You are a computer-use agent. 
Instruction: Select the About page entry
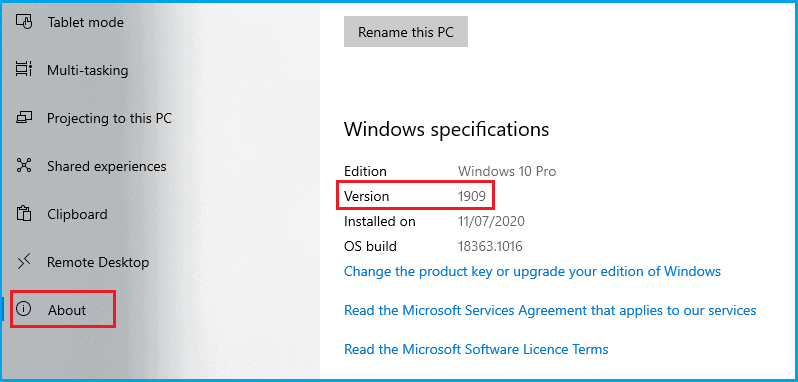(67, 310)
